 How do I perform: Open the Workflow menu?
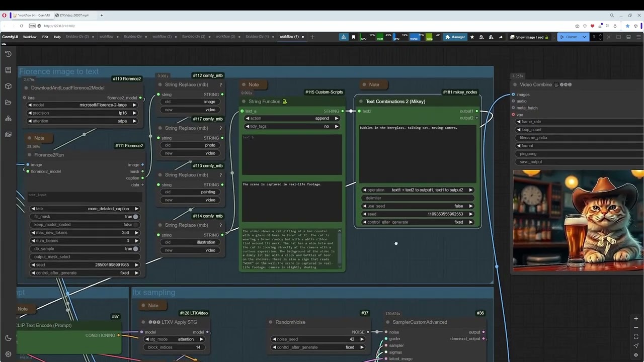click(29, 37)
